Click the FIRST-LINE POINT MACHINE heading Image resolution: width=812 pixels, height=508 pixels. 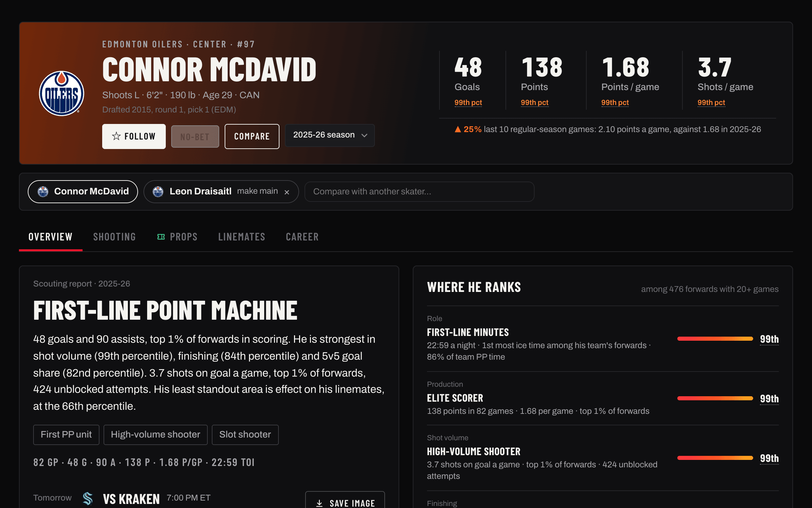click(x=165, y=311)
